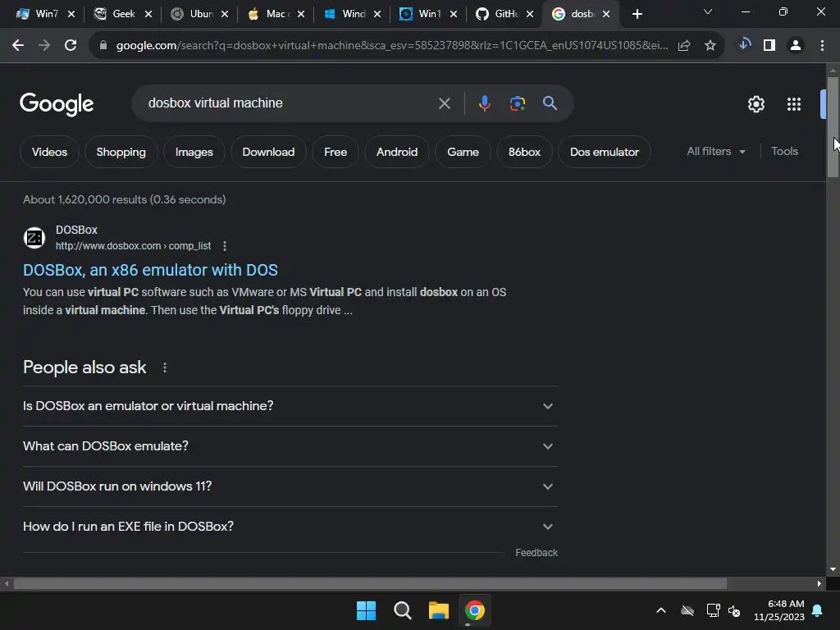840x630 pixels.
Task: Reload the current Google search page
Action: tap(71, 46)
